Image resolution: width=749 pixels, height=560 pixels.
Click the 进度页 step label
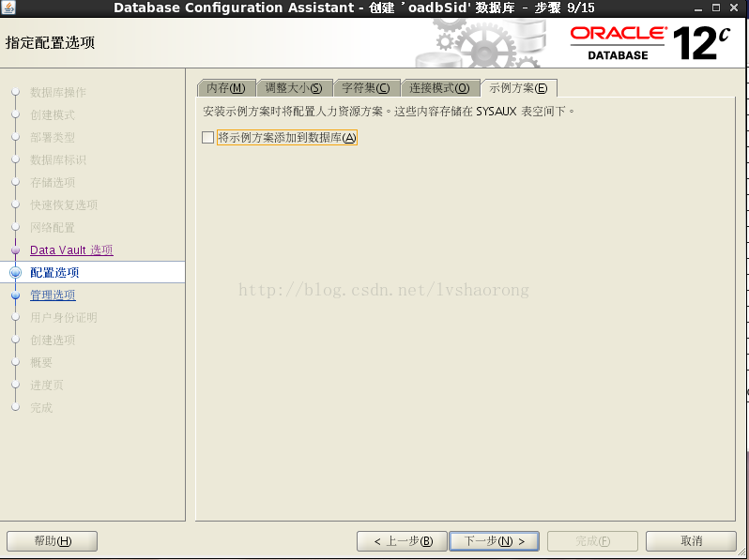47,385
